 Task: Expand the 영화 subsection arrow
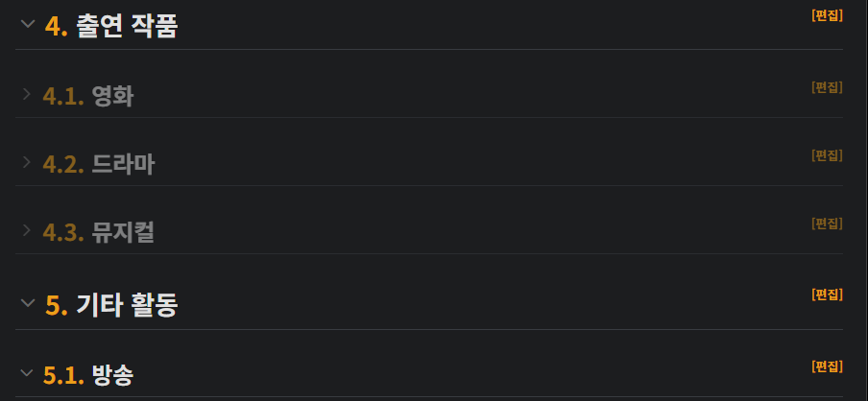(27, 94)
